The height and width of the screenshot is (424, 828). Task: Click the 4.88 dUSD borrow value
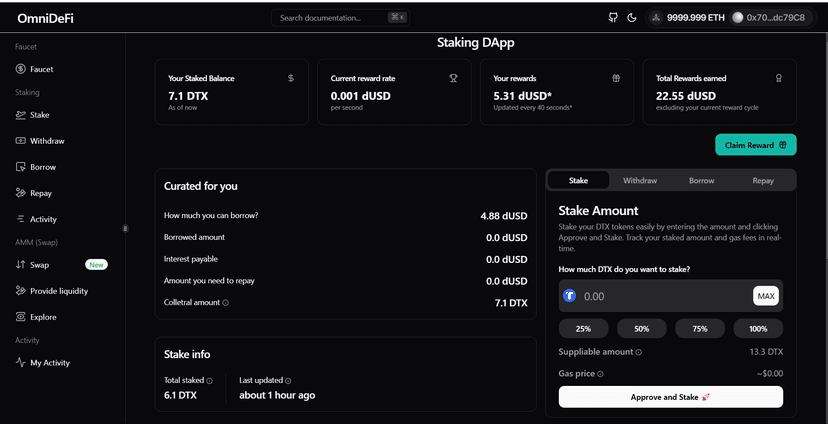pyautogui.click(x=504, y=215)
